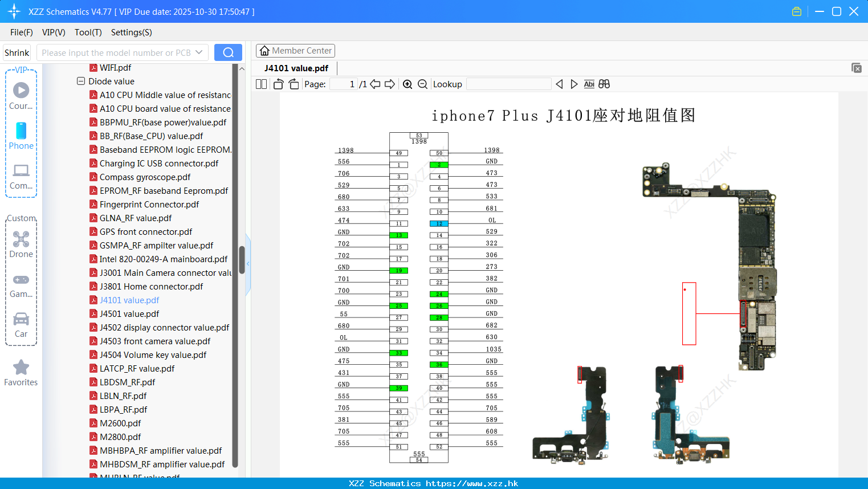Collapse the sidebar panel handle
868x489 pixels.
(x=248, y=264)
